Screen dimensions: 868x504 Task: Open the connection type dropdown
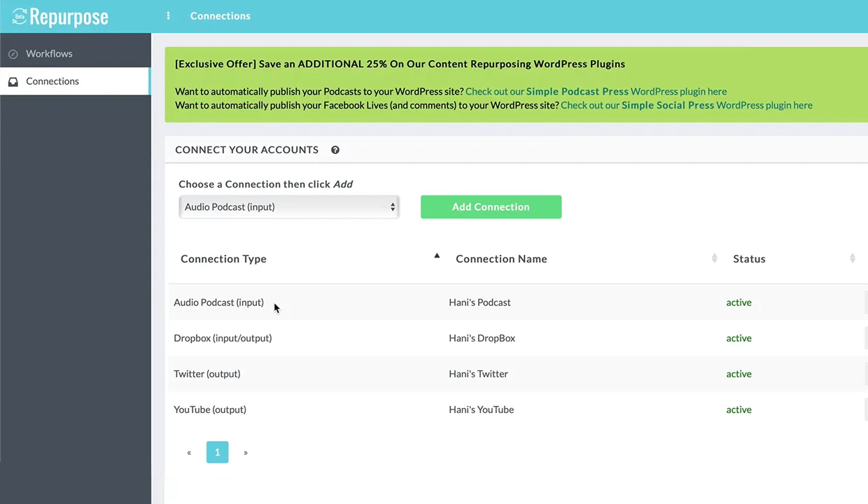click(x=289, y=207)
